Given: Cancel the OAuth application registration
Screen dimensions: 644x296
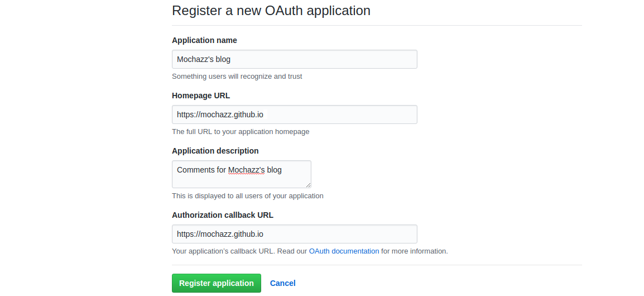Looking at the screenshot, I should 282,283.
